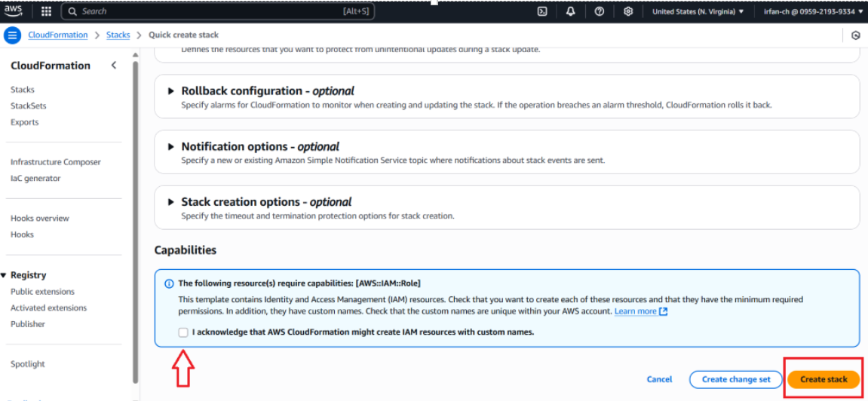Check the IAM custom names acknowledgement box
This screenshot has height=401, width=868.
(183, 332)
